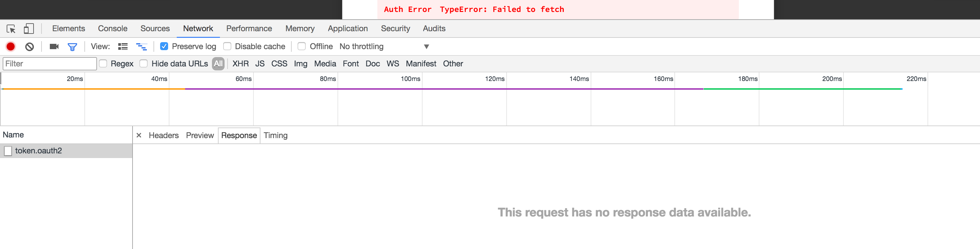The height and width of the screenshot is (249, 980).
Task: Toggle the filter funnel icon
Action: tap(72, 47)
